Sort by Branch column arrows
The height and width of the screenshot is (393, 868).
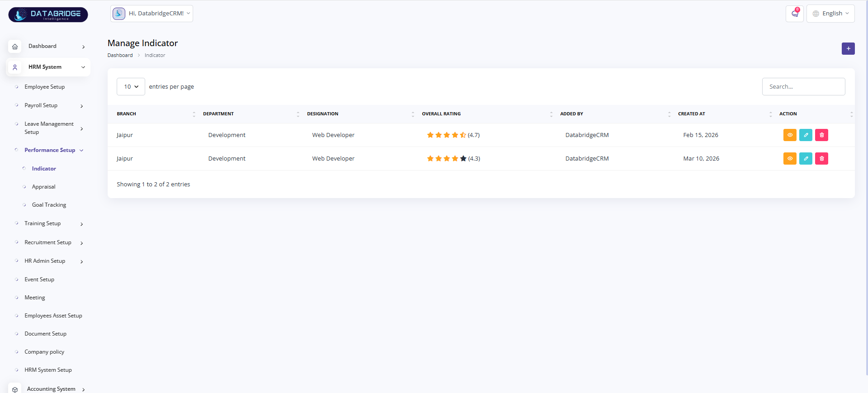[x=194, y=114]
